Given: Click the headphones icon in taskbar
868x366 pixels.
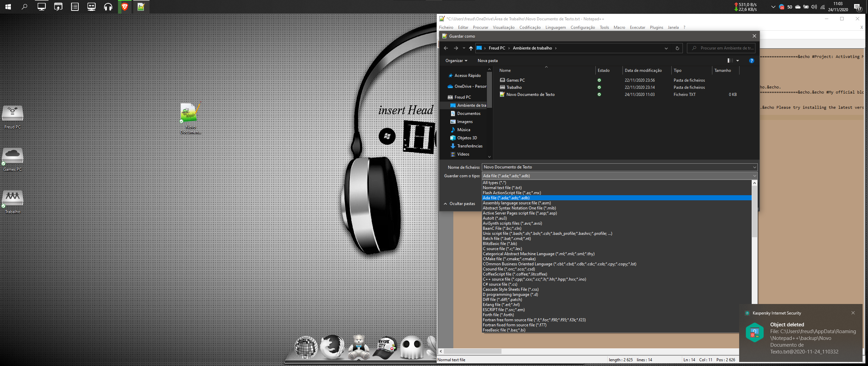Looking at the screenshot, I should 108,6.
